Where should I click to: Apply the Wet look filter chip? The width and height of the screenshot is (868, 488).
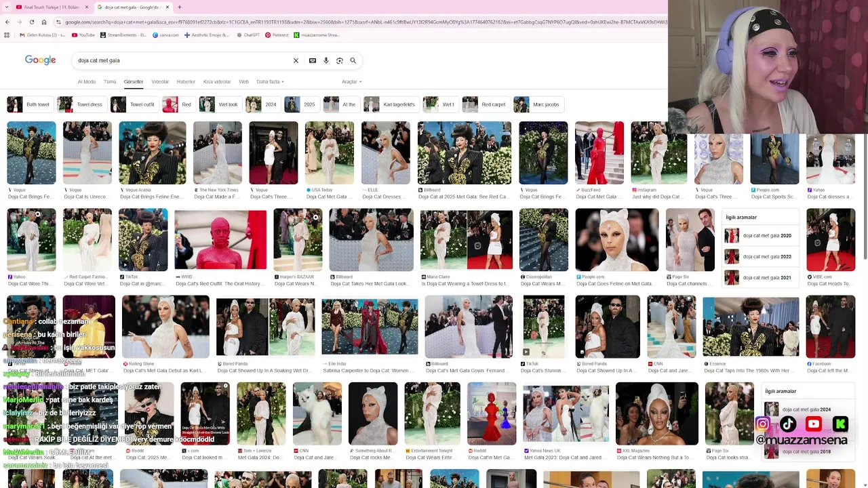click(x=220, y=104)
